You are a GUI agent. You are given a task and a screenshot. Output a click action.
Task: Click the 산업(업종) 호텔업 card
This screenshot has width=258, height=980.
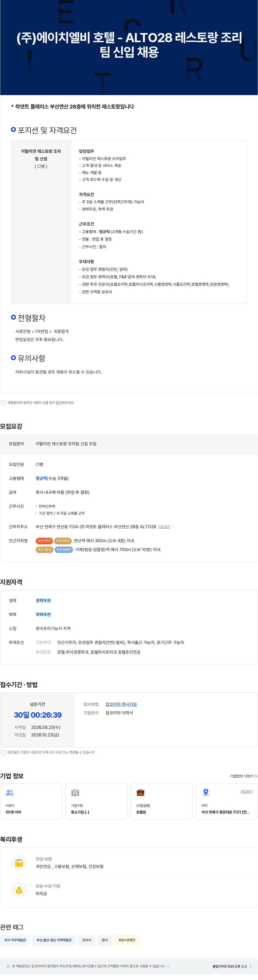161,801
